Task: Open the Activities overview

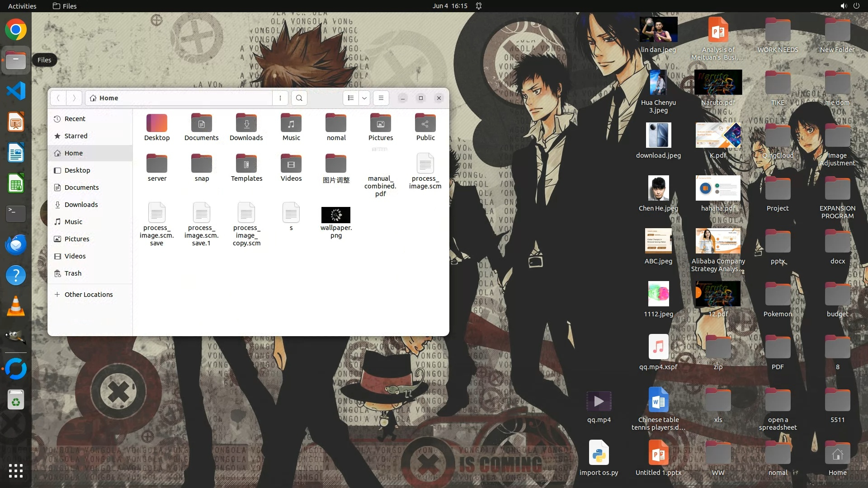Action: point(22,6)
